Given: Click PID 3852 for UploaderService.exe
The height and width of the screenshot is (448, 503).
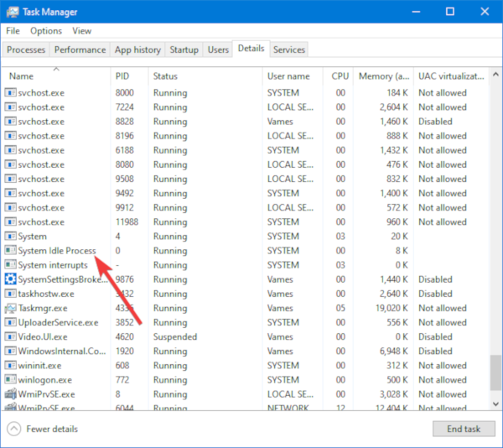Looking at the screenshot, I should pos(124,322).
